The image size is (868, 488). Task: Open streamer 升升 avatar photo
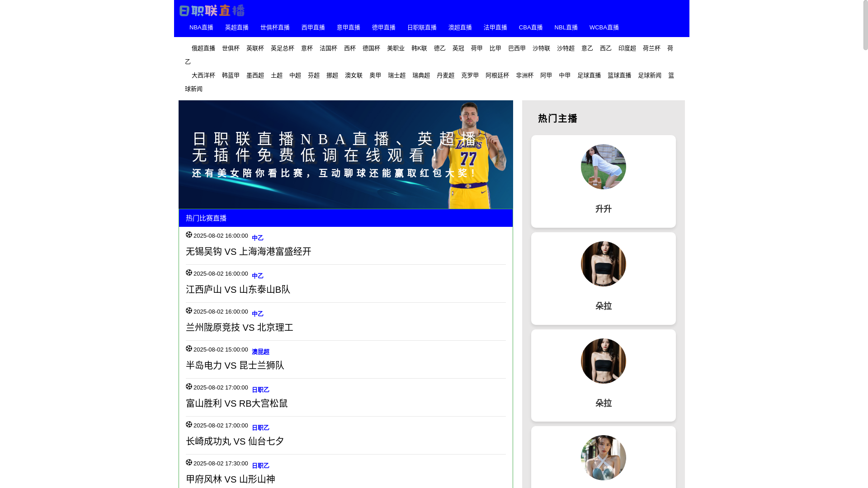[604, 167]
